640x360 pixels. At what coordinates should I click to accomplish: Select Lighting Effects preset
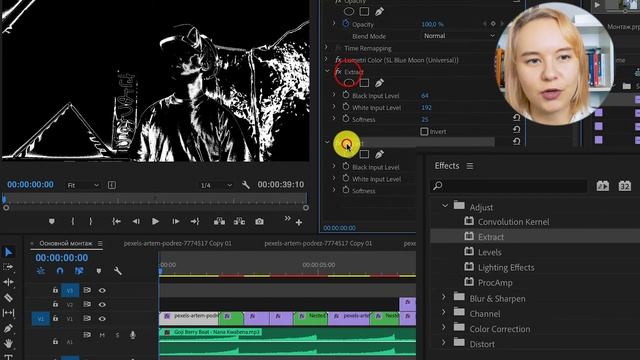506,268
